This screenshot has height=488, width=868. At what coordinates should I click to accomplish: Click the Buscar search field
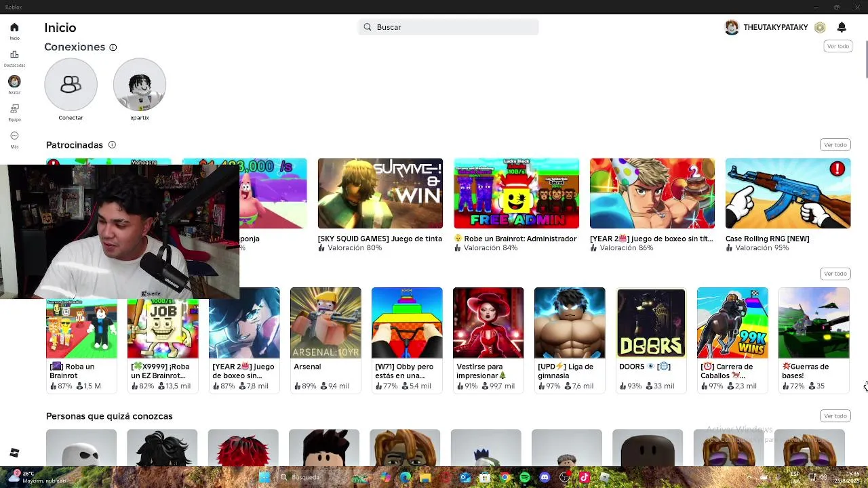448,27
